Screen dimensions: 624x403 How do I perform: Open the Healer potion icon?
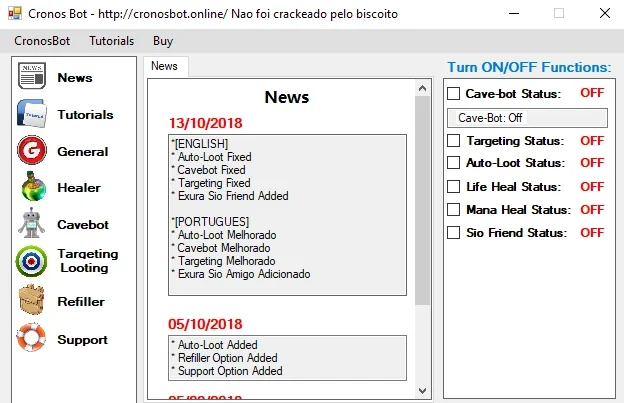click(x=33, y=186)
